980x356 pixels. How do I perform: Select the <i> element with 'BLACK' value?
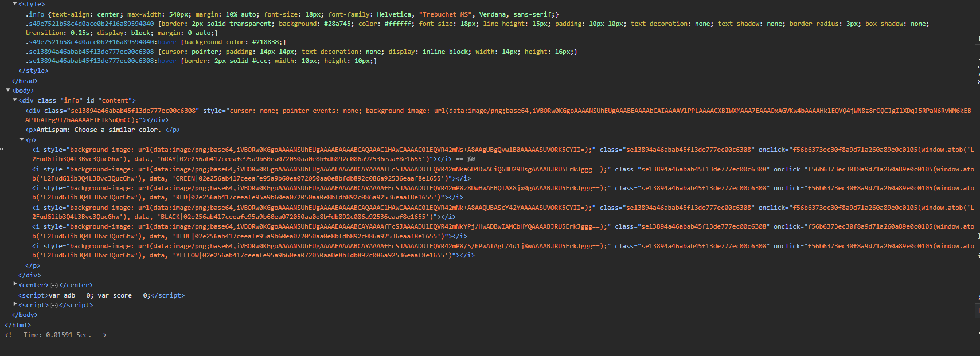click(503, 212)
